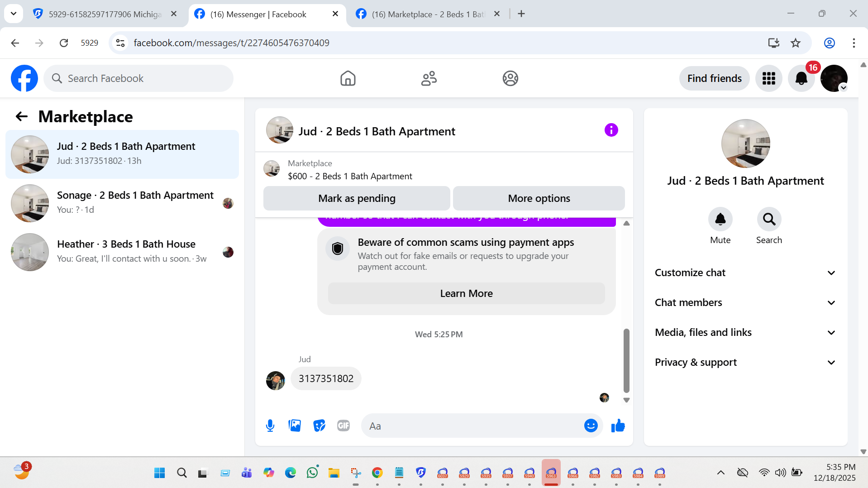Open the account profile picture menu

pos(834,78)
